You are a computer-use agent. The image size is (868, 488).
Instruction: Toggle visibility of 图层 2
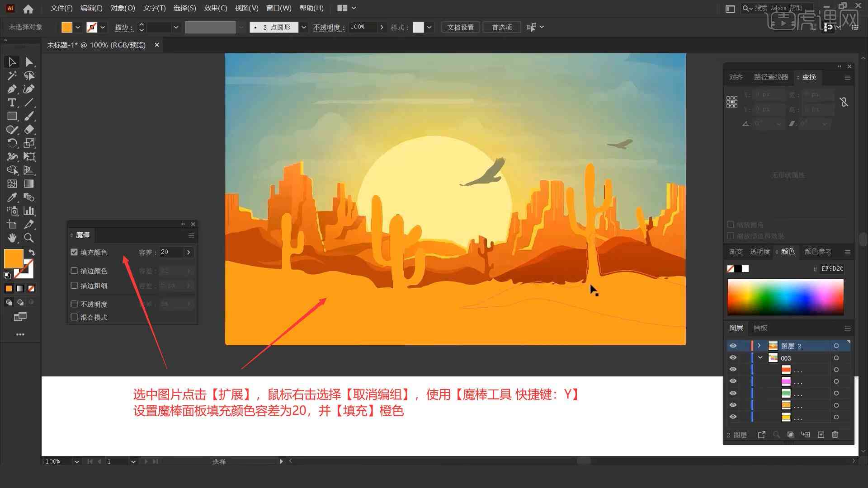(x=733, y=346)
